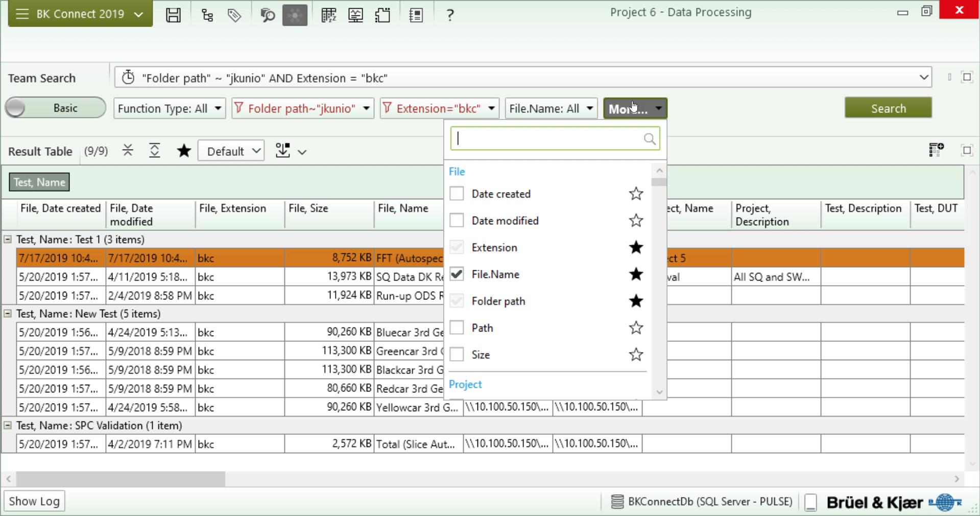Click the green Search button
This screenshot has width=980, height=516.
tap(888, 108)
